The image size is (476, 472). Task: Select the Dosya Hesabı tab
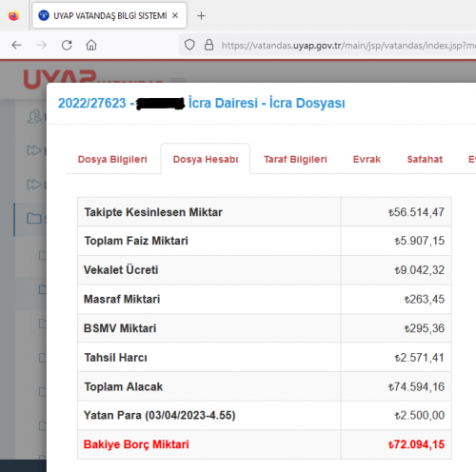pos(206,159)
